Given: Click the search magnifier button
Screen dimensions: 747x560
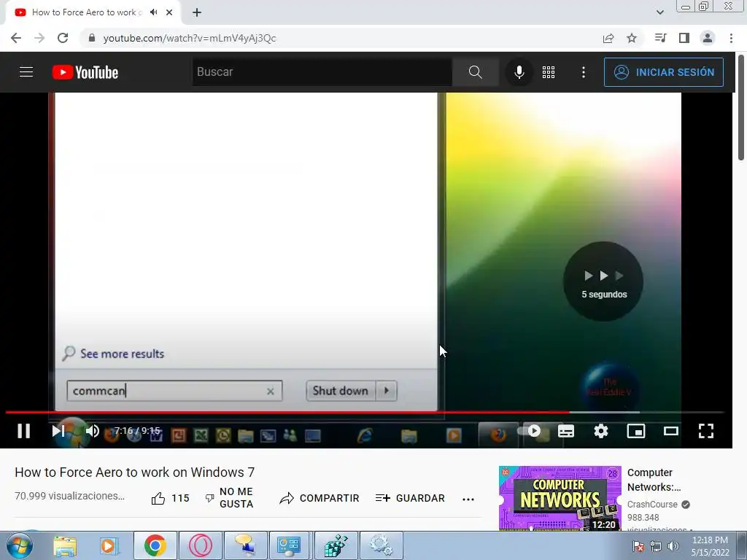Looking at the screenshot, I should [476, 72].
